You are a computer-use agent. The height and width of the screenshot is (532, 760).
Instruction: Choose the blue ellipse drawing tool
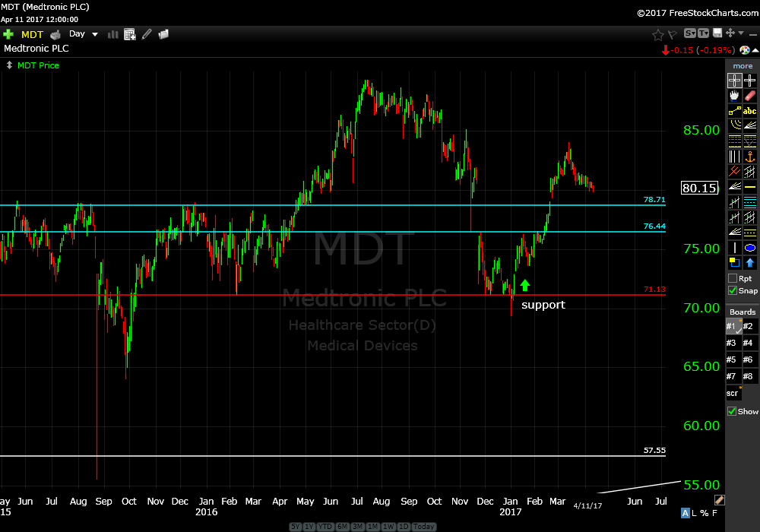tap(750, 248)
